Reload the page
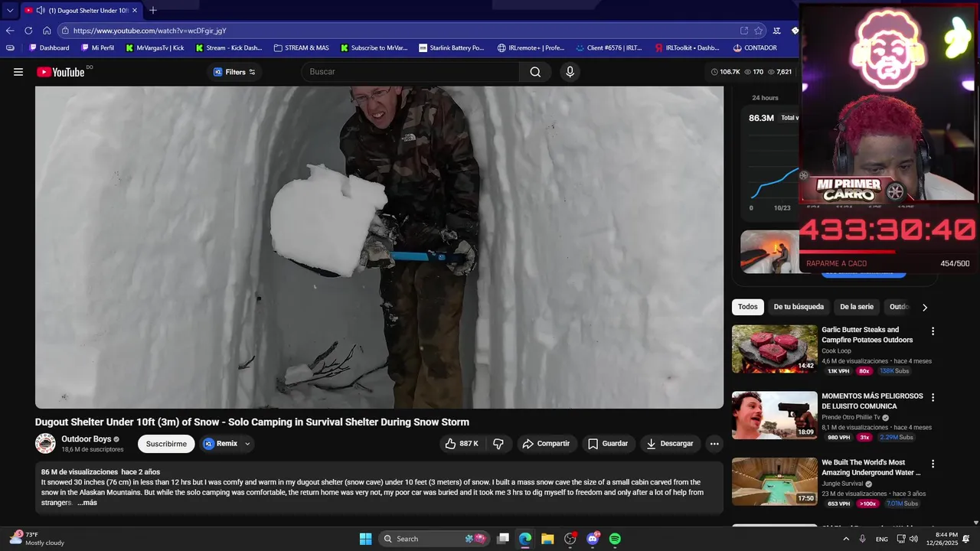The image size is (980, 551). (28, 31)
